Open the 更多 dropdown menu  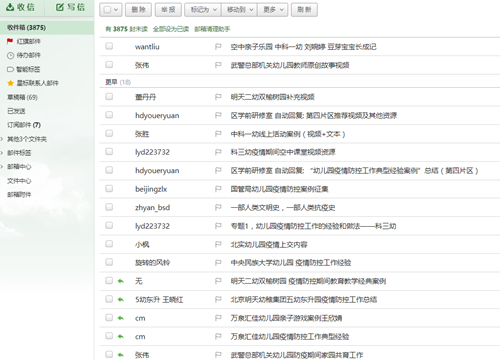273,10
